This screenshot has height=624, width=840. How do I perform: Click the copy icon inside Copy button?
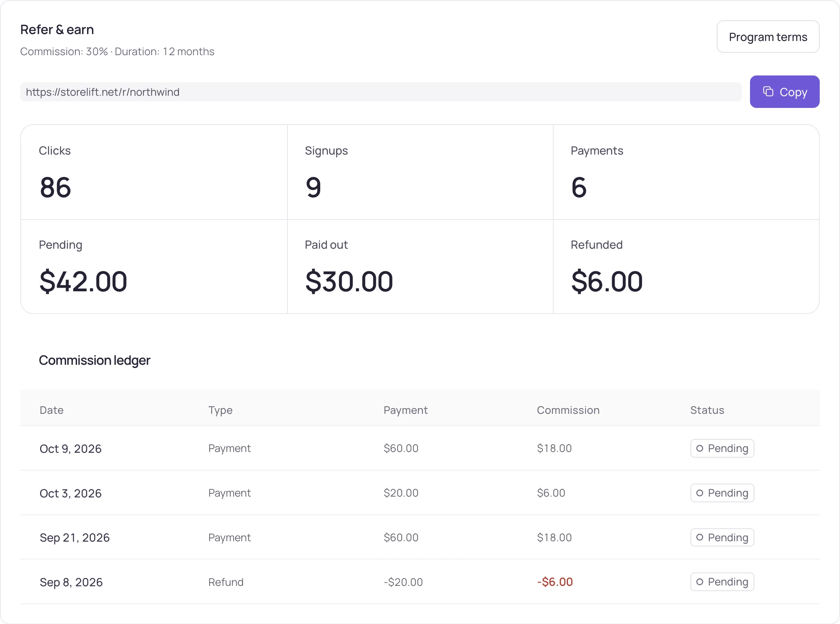click(x=768, y=92)
